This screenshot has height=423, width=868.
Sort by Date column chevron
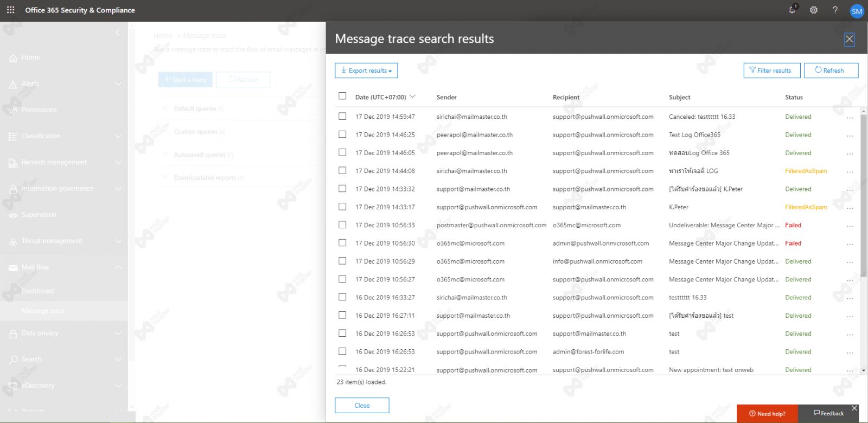(412, 97)
